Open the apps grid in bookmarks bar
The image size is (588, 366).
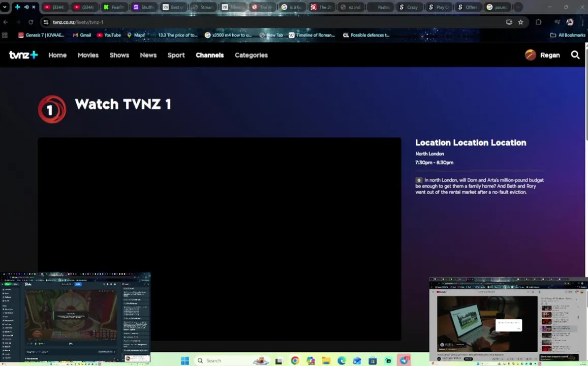pos(5,35)
